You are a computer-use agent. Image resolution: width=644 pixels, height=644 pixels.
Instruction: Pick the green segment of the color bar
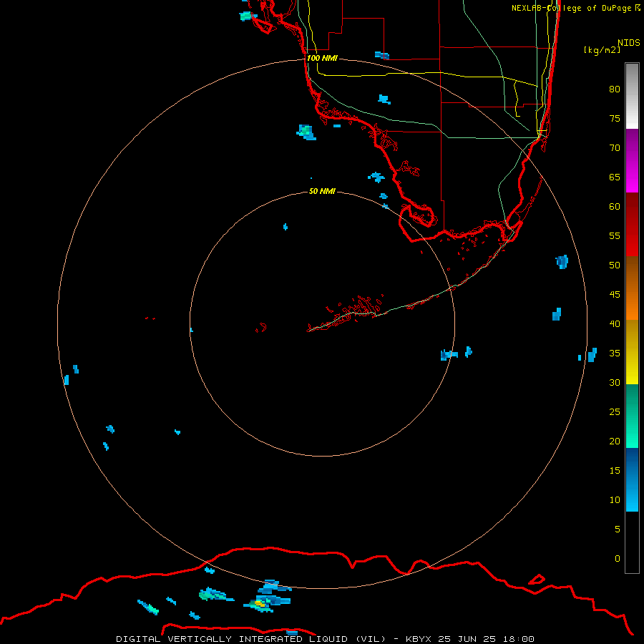(x=632, y=416)
